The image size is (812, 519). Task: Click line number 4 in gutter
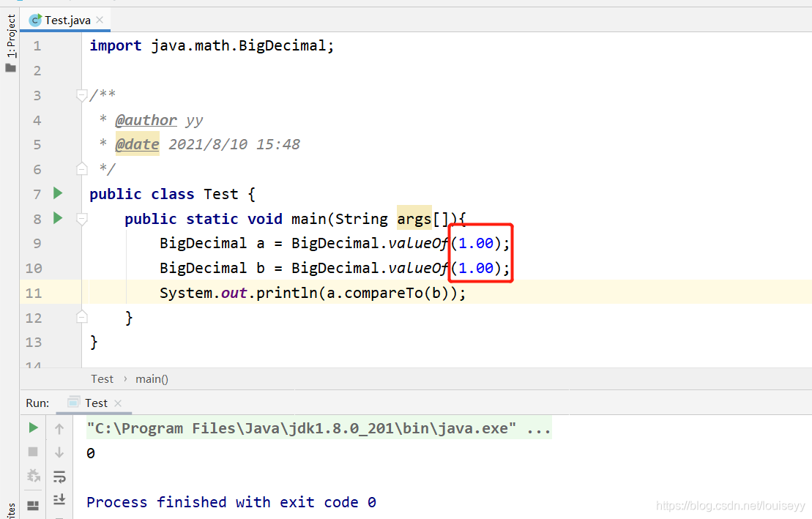(x=37, y=120)
